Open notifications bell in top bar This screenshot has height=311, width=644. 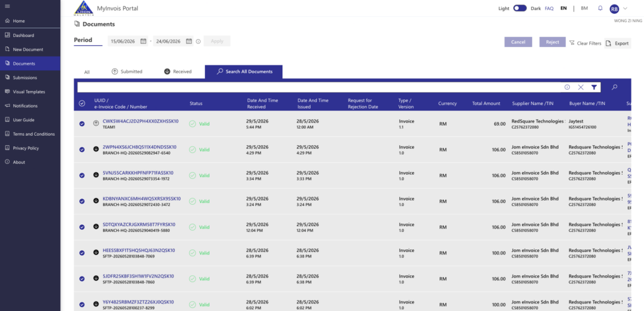(x=600, y=8)
